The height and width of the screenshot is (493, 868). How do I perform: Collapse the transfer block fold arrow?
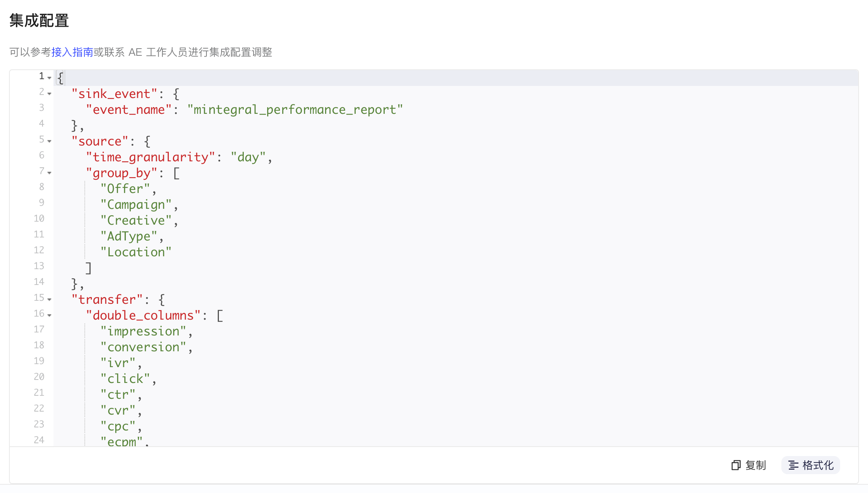[49, 299]
